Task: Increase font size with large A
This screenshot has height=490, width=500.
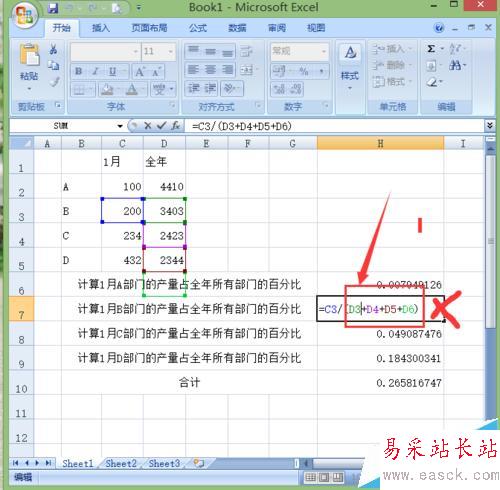Action: [x=139, y=71]
